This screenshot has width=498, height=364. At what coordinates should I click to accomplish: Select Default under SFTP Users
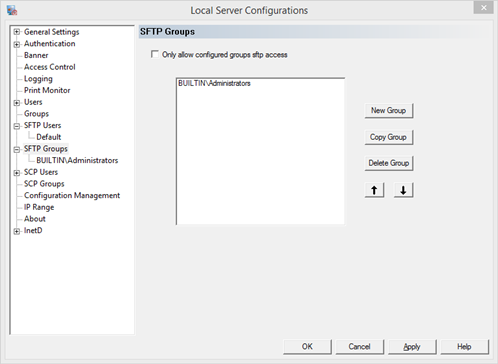click(x=49, y=137)
